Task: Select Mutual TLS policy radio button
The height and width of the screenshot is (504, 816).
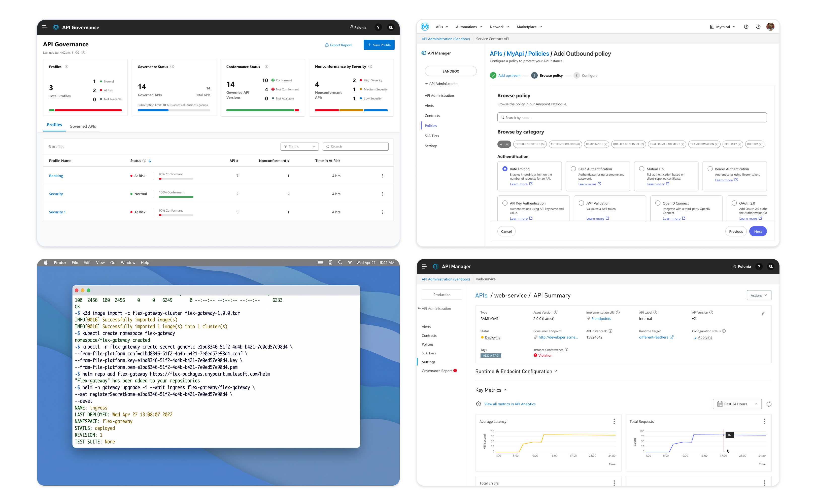Action: coord(641,169)
